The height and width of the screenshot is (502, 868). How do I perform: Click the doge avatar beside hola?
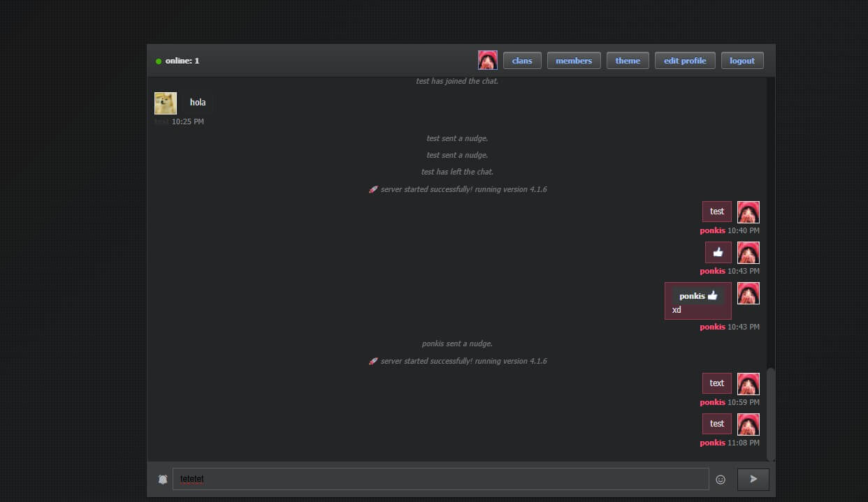click(166, 103)
